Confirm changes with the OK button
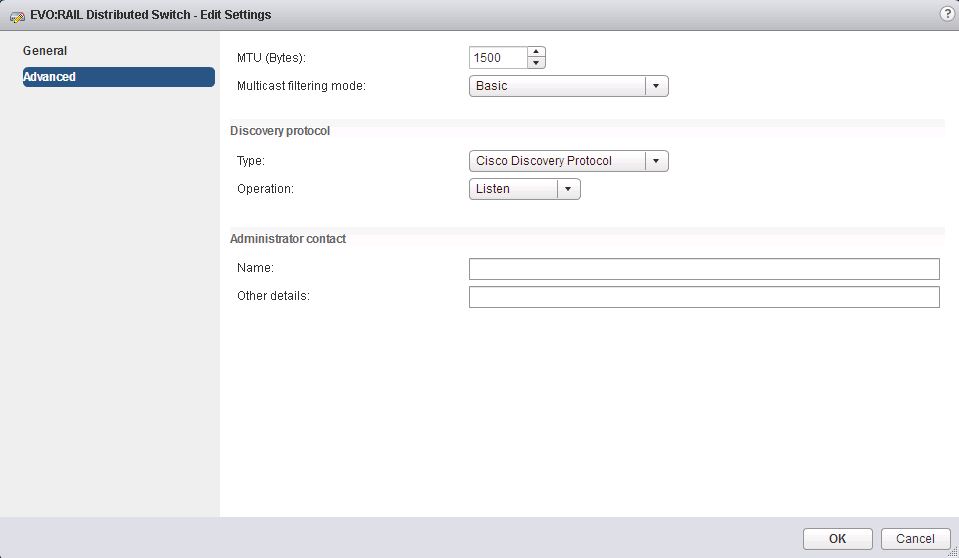The width and height of the screenshot is (959, 558). tap(837, 539)
